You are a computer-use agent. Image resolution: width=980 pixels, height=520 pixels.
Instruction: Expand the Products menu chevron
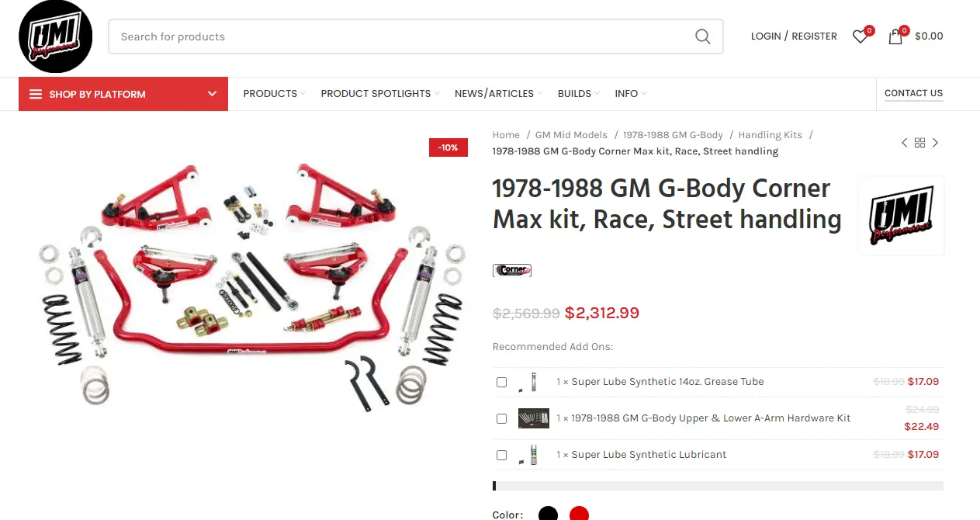[x=303, y=94]
